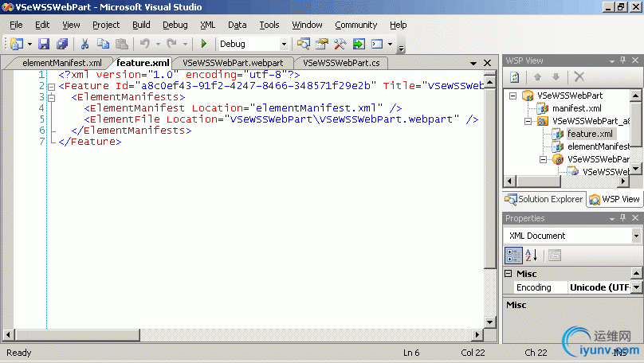
Task: Open the Tools menu
Action: pos(269,25)
